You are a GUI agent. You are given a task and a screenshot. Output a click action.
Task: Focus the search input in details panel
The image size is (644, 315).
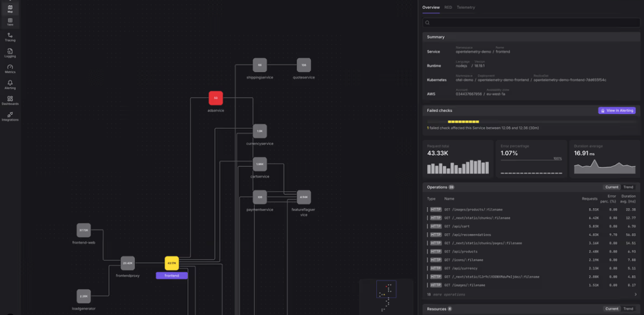(531, 23)
